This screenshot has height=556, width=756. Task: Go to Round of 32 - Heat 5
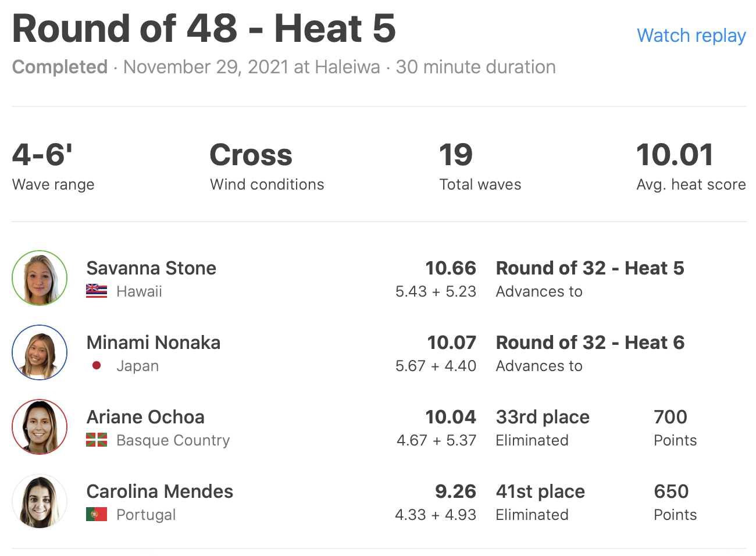(590, 268)
